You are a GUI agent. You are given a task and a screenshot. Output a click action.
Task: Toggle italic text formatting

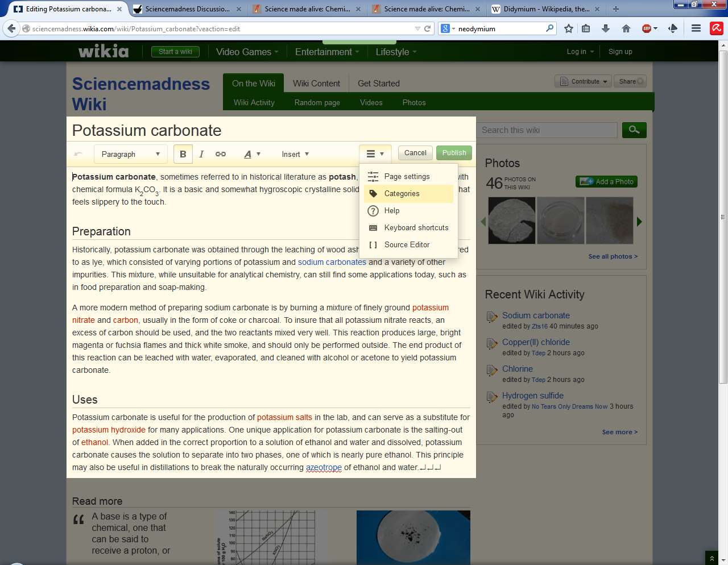tap(201, 154)
